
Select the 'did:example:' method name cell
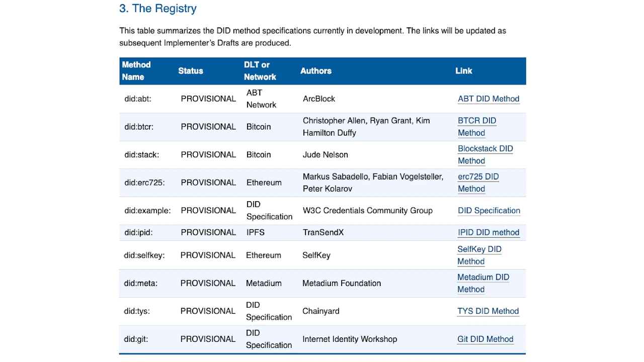(147, 211)
